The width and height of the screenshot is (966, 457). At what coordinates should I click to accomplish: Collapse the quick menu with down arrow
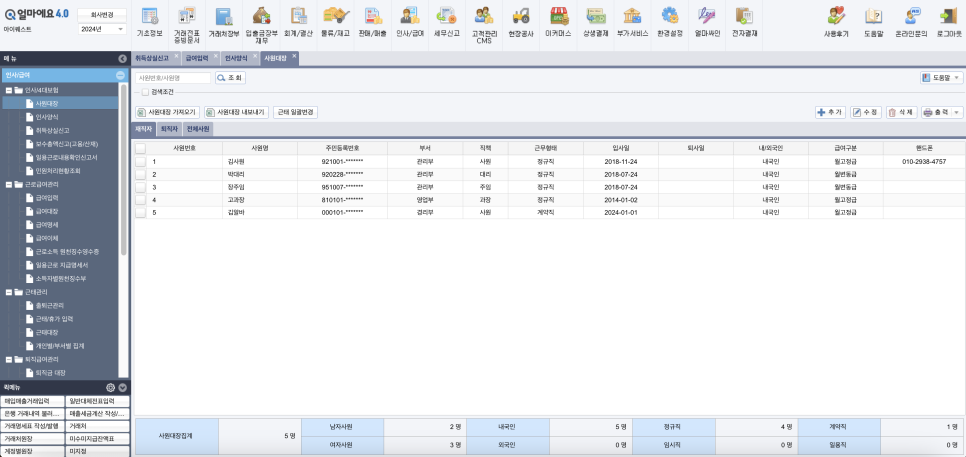point(123,387)
